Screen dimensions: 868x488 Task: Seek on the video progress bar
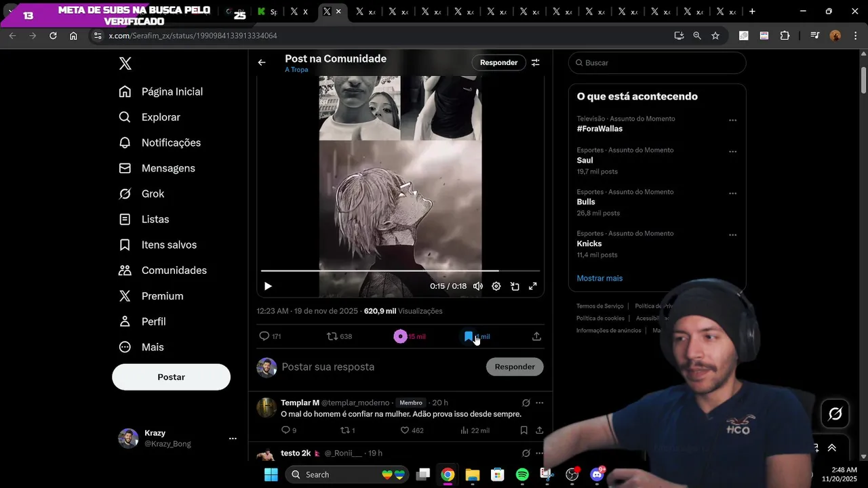(x=400, y=271)
